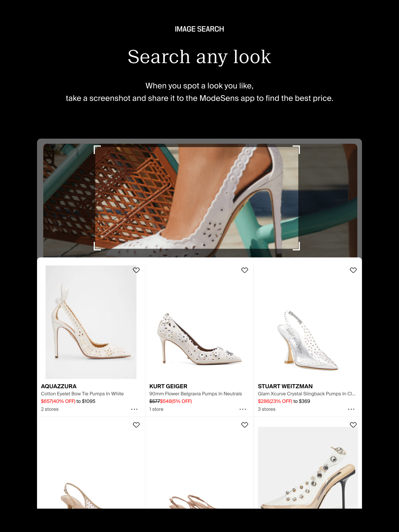The image size is (399, 532).
Task: Tap heart icon on bottom-left slingback shoe
Action: click(136, 425)
